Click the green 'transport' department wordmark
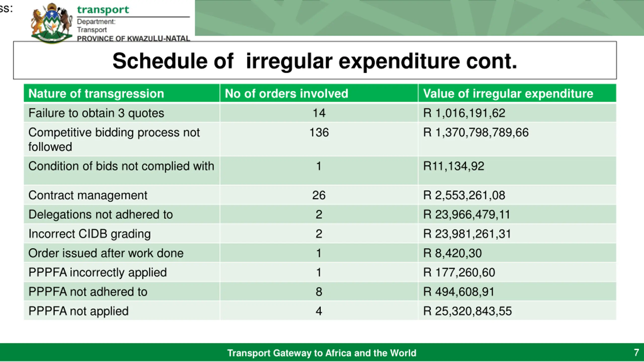Image resolution: width=644 pixels, height=362 pixels. [x=103, y=10]
